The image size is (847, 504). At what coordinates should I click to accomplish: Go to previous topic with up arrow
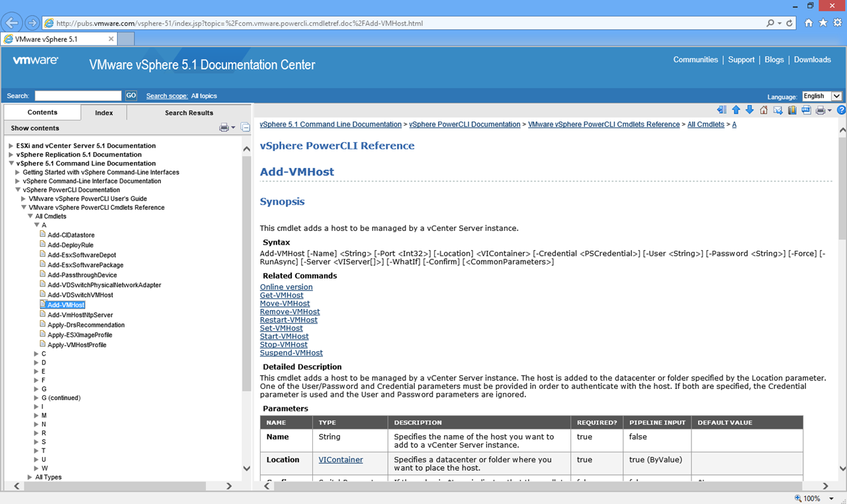[x=736, y=110]
